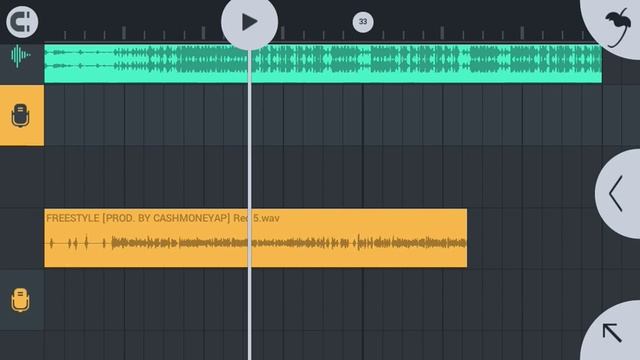Viewport: 640px width, 360px height.
Task: Select the lower microphone track icon
Action: (20, 300)
